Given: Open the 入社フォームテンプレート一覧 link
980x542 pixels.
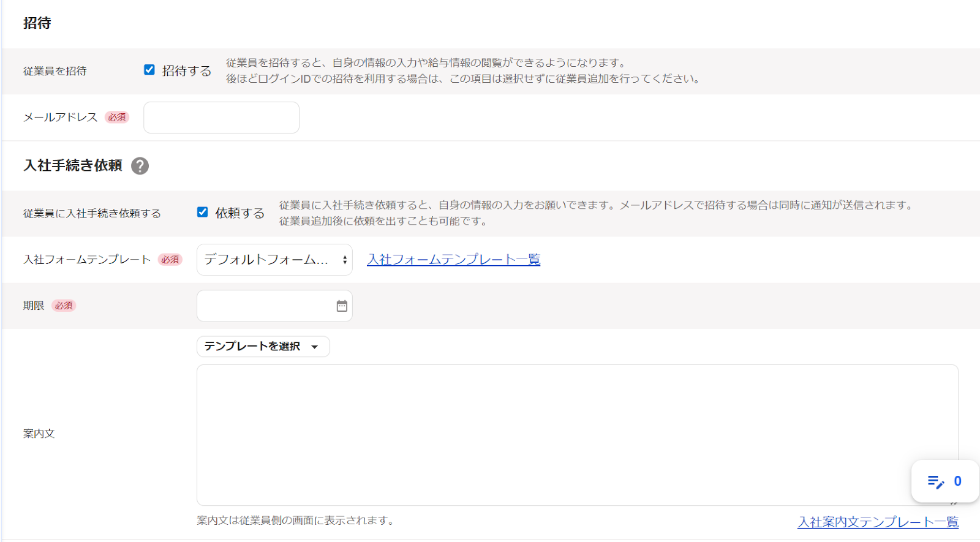Looking at the screenshot, I should pos(453,260).
